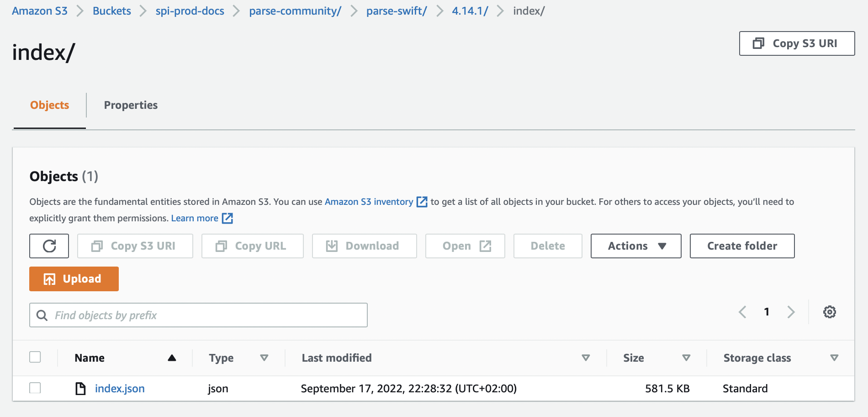Screen dimensions: 868x417
Task: Click the index/ breadcrumb text
Action: [529, 11]
